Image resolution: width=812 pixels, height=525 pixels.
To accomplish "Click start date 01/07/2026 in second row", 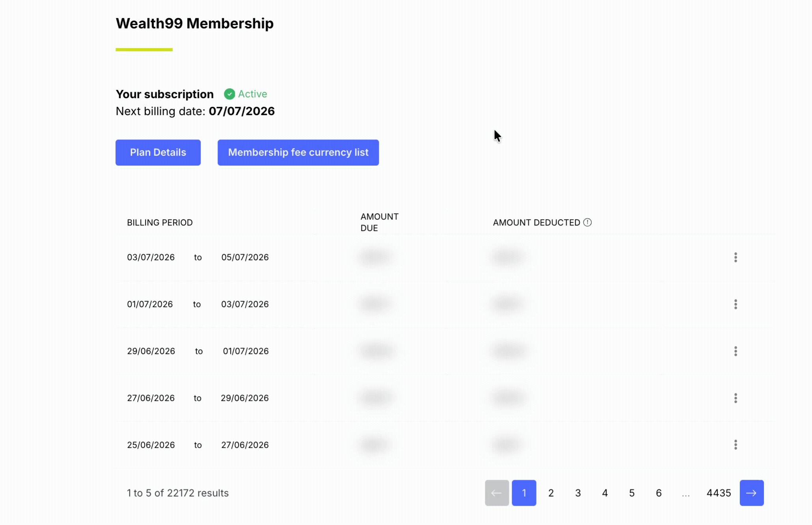I will tap(150, 304).
